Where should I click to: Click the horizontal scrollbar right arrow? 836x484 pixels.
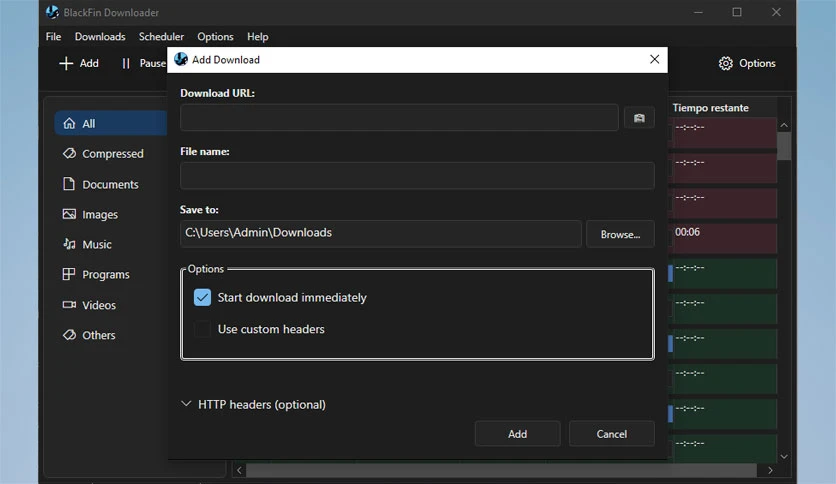[770, 470]
